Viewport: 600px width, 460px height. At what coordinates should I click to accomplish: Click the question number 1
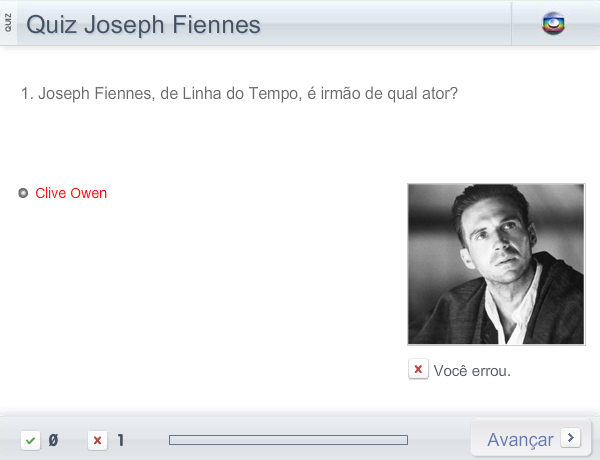[25, 94]
